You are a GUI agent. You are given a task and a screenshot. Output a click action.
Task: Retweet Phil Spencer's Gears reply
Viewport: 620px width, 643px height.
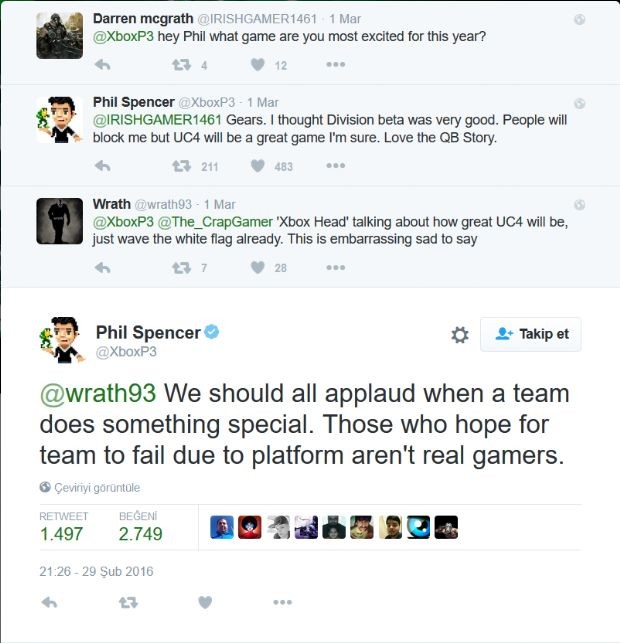[181, 166]
